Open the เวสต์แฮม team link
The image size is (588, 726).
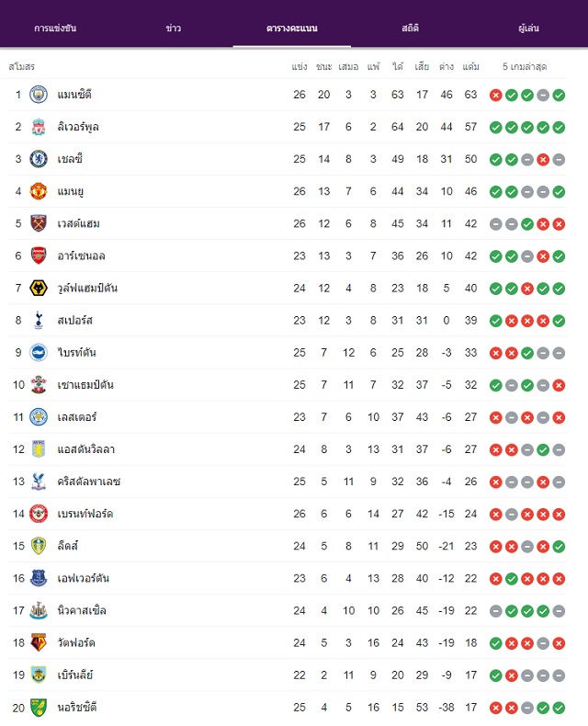point(78,223)
